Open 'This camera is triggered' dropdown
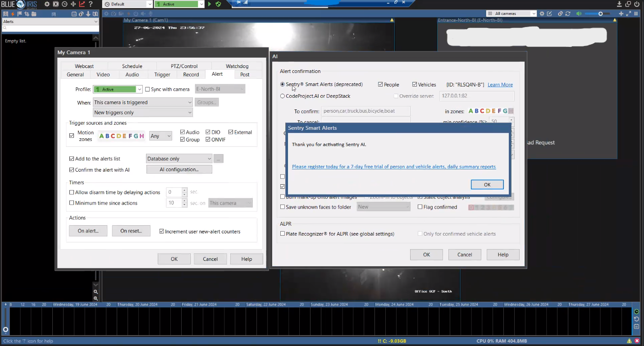 (x=143, y=102)
